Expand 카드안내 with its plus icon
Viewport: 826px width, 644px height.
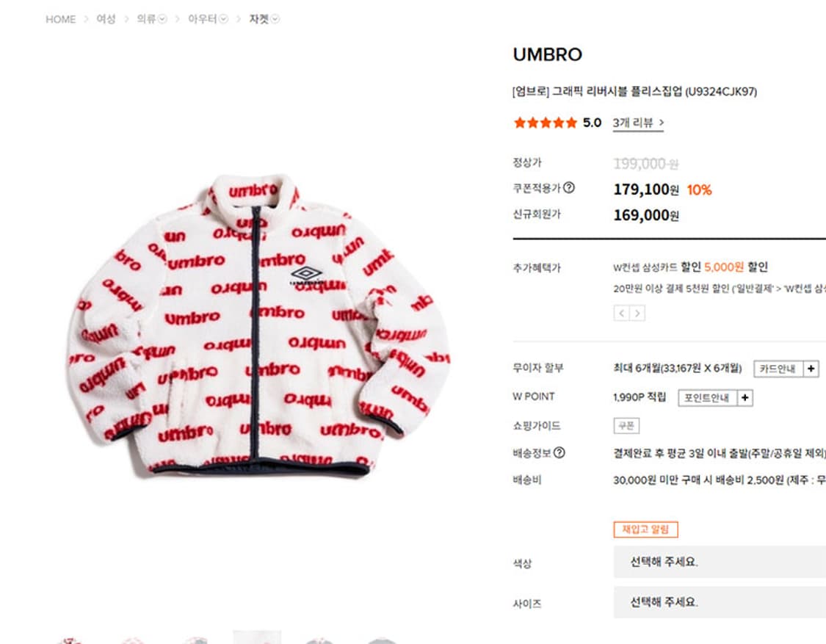(811, 369)
